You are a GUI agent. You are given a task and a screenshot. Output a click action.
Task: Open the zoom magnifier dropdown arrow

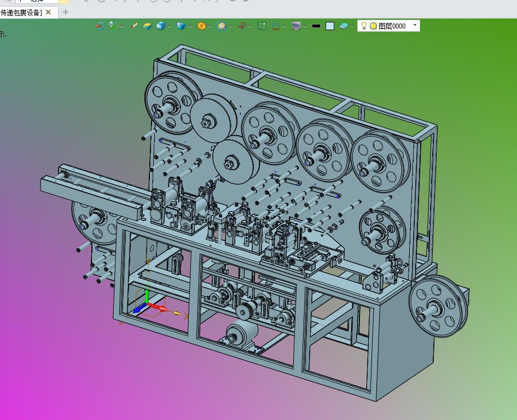tap(230, 26)
